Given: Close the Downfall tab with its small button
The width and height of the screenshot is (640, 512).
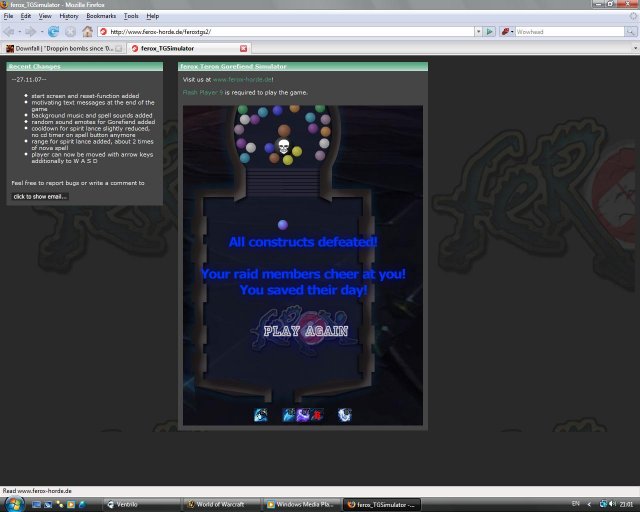Looking at the screenshot, I should click(118, 48).
